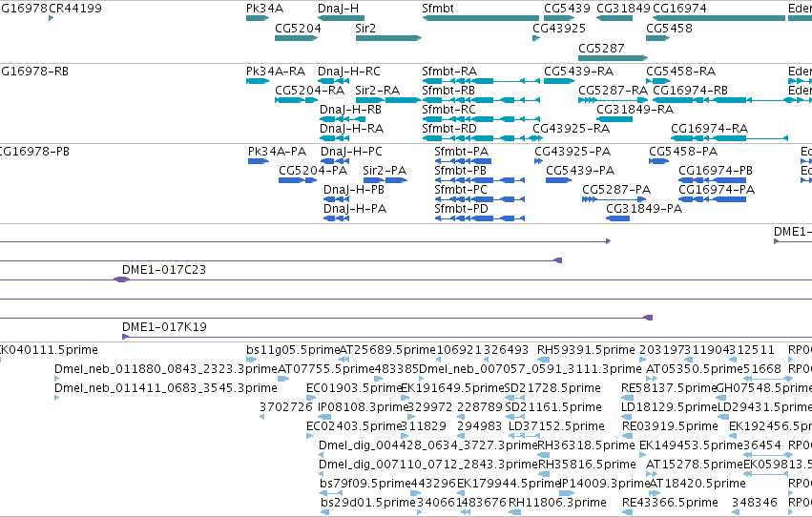
Task: Select the CG5439-RA transcript label
Action: point(578,71)
